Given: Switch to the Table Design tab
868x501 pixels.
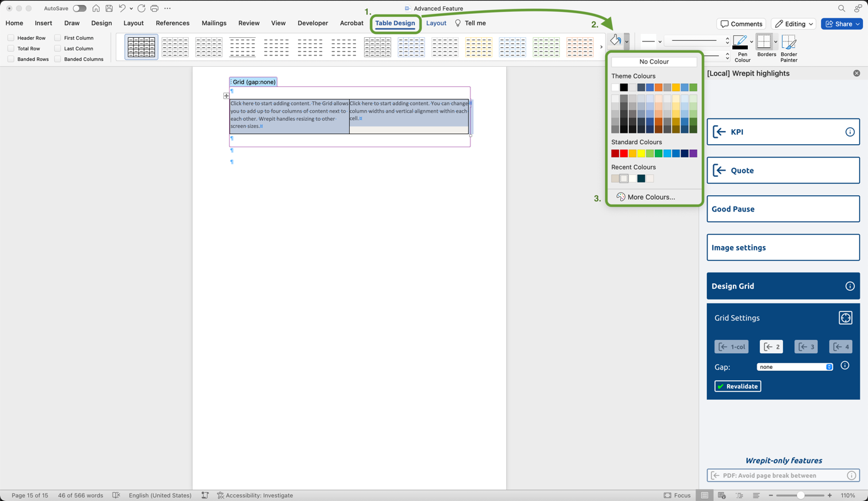Looking at the screenshot, I should point(395,23).
